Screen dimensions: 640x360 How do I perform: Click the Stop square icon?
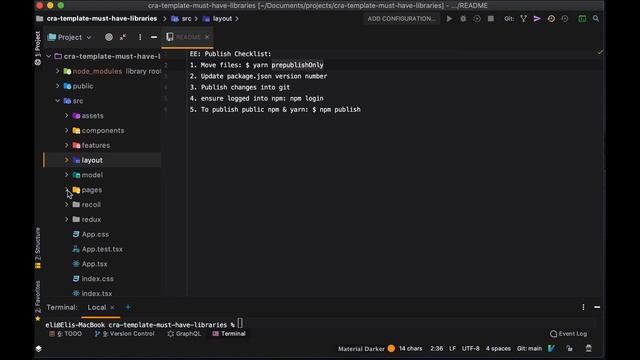tap(491, 19)
